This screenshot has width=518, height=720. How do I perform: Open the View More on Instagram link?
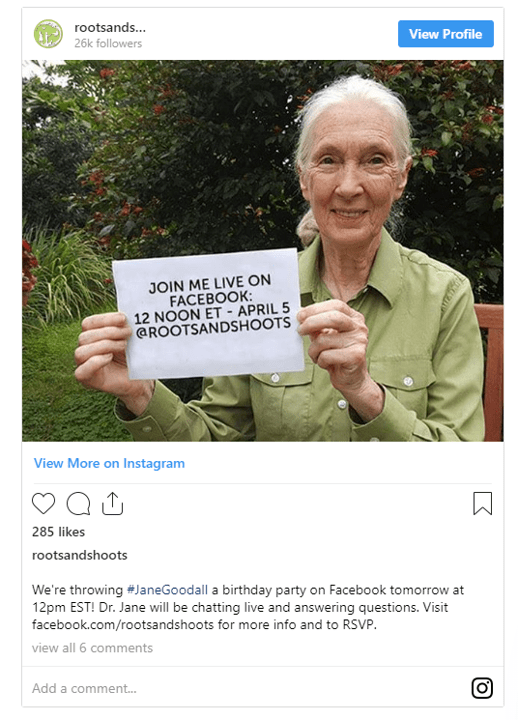pos(109,463)
